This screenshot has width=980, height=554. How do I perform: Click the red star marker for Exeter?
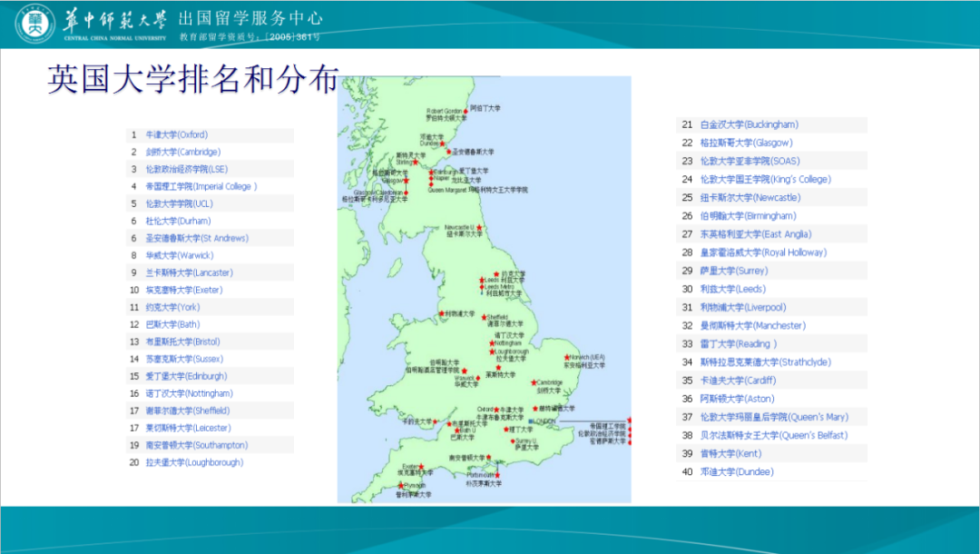pyautogui.click(x=421, y=467)
